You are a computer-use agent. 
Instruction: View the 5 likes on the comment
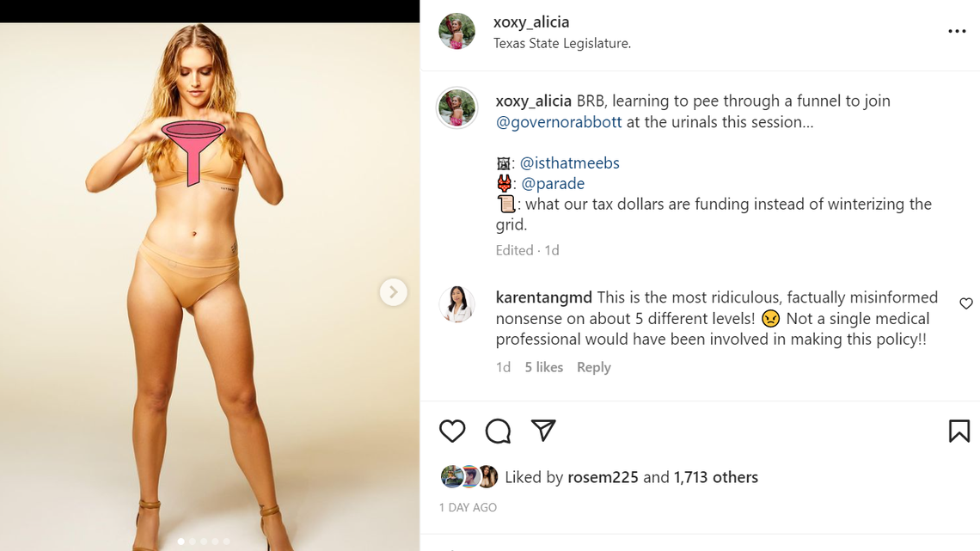pos(543,367)
